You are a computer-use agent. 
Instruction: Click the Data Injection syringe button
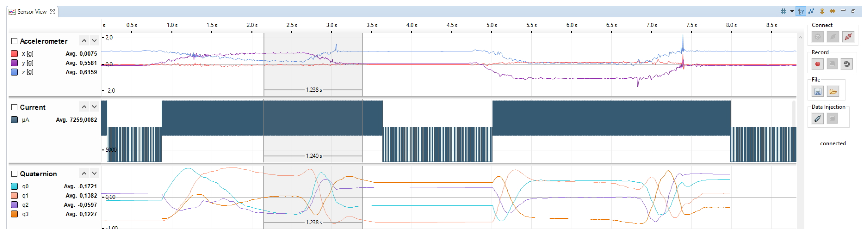[818, 118]
